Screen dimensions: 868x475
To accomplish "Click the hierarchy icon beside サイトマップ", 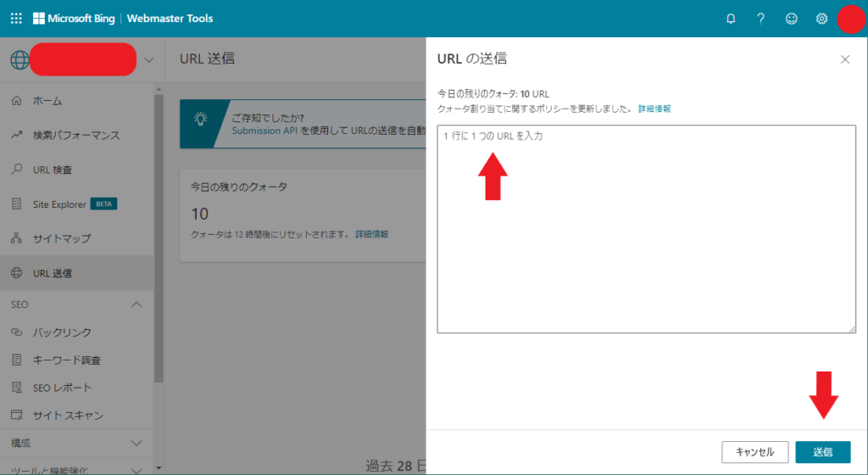I will 17,238.
